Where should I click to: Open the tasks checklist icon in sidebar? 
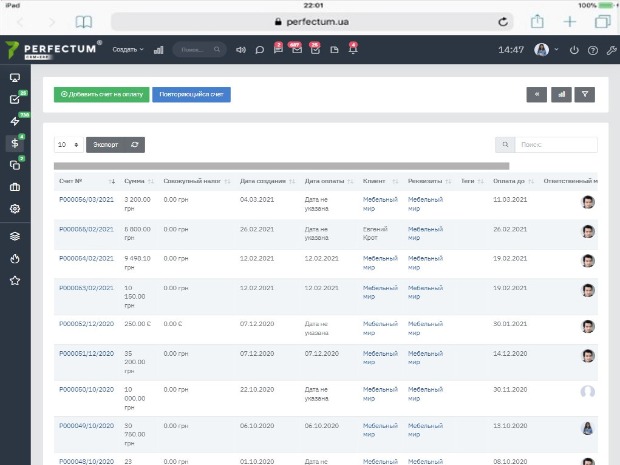tap(15, 99)
